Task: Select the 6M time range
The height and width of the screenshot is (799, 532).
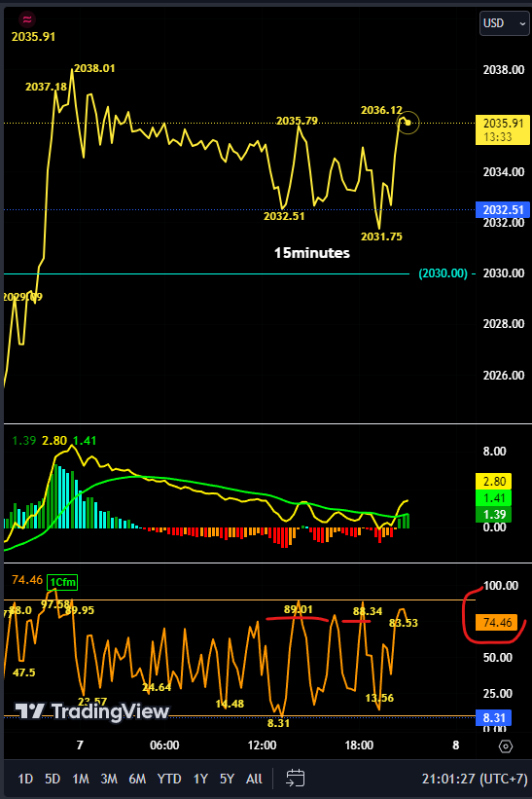Action: (x=137, y=779)
